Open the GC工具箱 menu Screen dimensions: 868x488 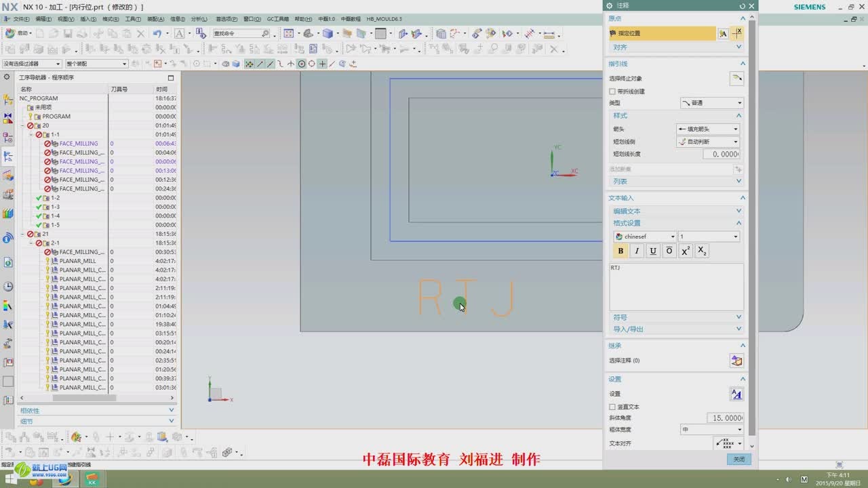click(x=277, y=19)
